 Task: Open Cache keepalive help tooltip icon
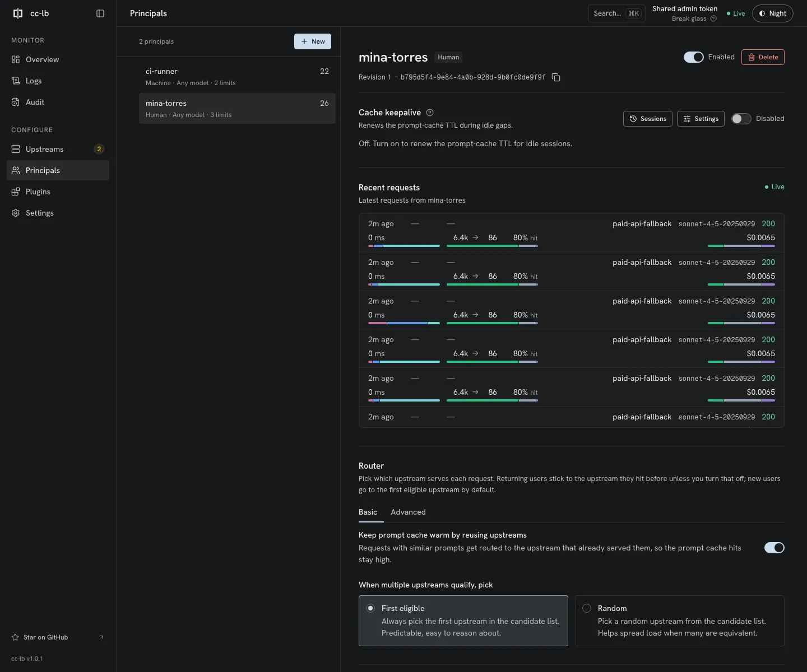coord(430,113)
